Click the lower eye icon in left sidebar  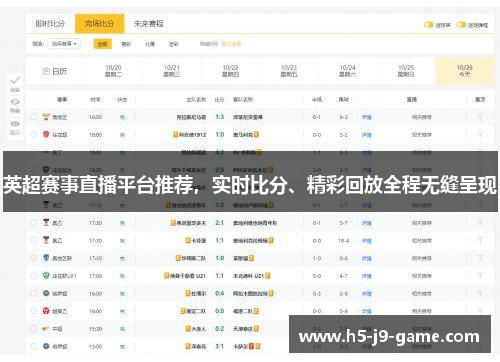click(x=15, y=124)
